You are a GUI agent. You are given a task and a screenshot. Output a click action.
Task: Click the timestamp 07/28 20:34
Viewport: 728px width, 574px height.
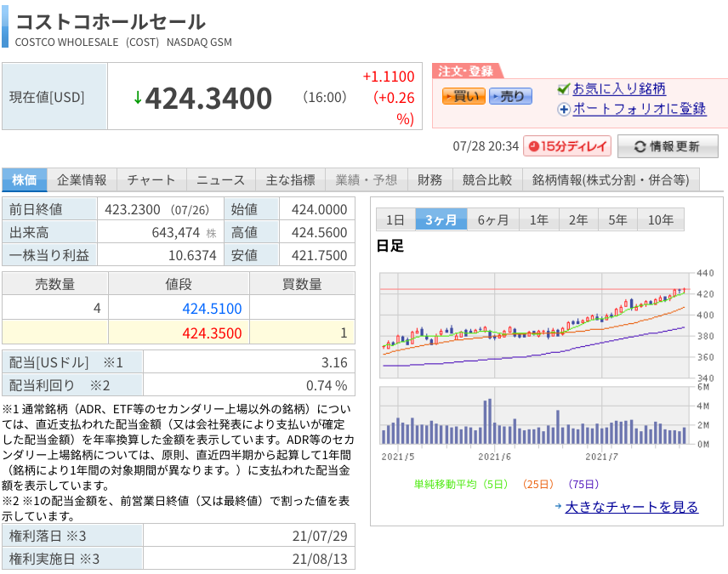[486, 146]
